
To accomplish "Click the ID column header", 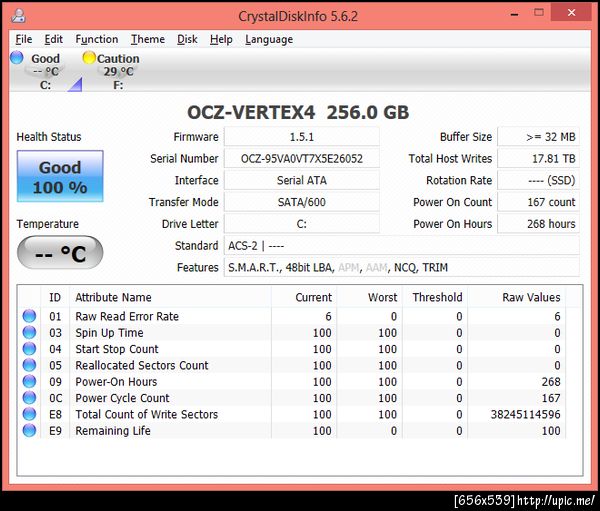I will [x=55, y=297].
